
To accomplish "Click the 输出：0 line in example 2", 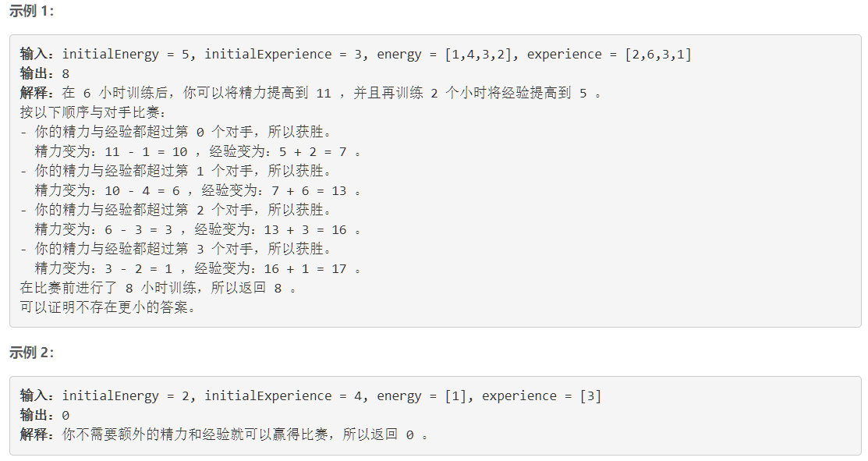I will pyautogui.click(x=44, y=415).
